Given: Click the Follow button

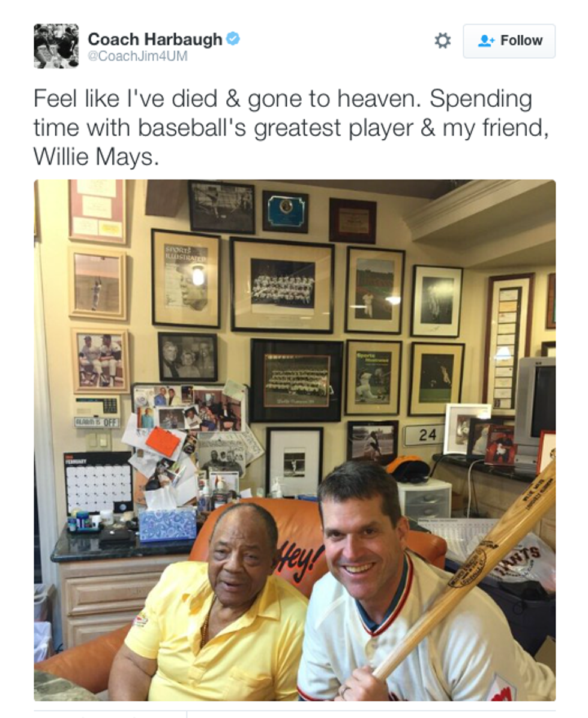Looking at the screenshot, I should (509, 41).
